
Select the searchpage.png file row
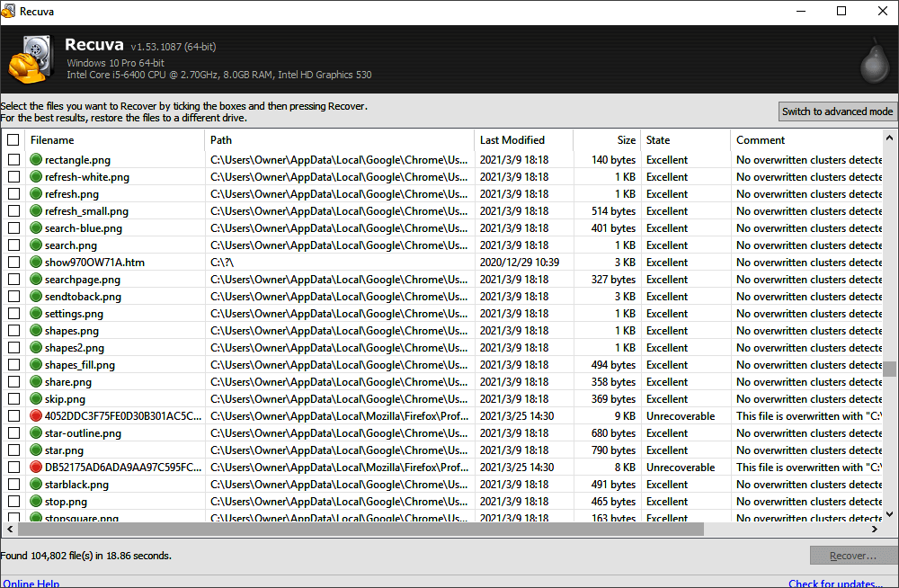pos(81,279)
